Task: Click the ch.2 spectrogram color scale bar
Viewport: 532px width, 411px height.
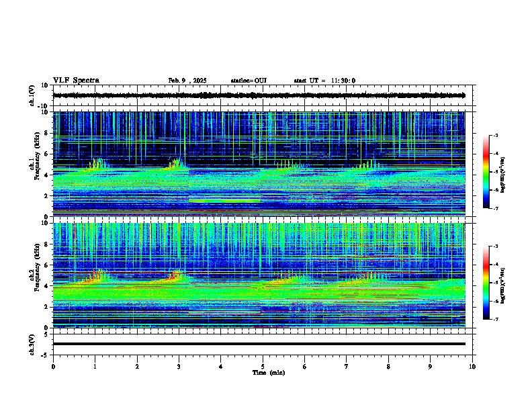Action: click(486, 283)
